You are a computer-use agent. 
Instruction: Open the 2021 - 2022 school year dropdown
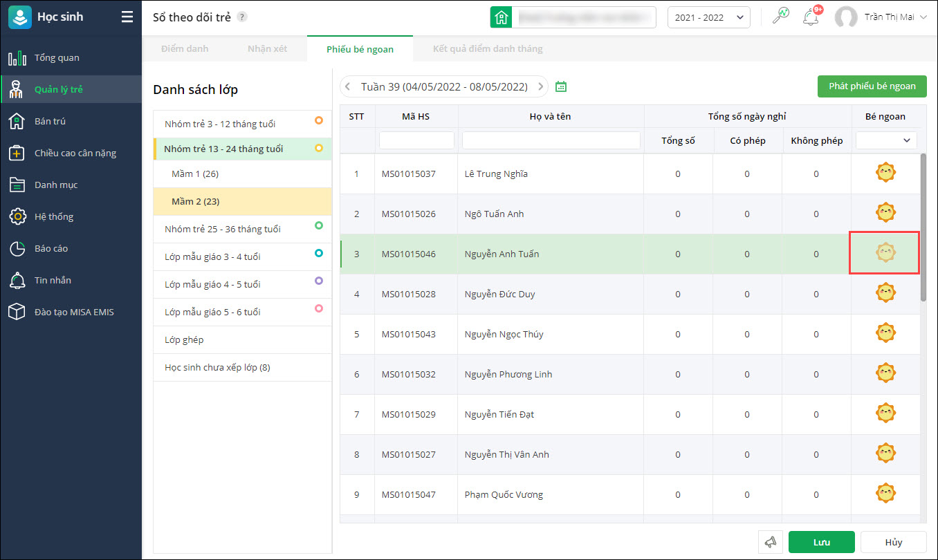point(708,18)
